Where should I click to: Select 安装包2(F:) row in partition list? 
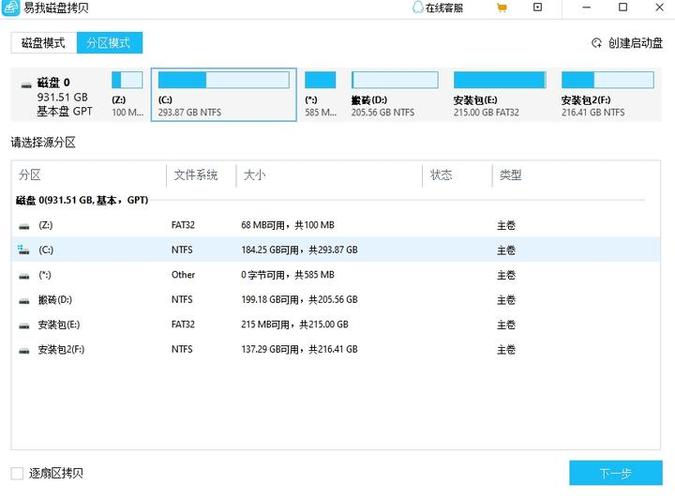pos(336,350)
